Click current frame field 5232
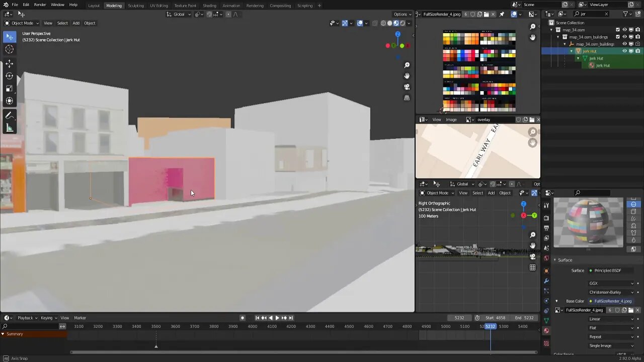 point(460,318)
